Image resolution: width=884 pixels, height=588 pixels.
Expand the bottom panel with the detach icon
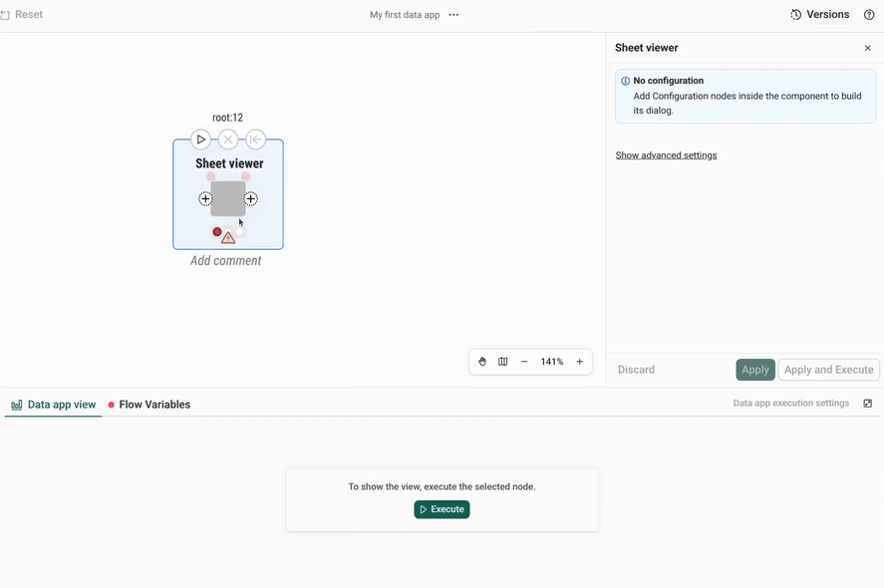point(868,403)
